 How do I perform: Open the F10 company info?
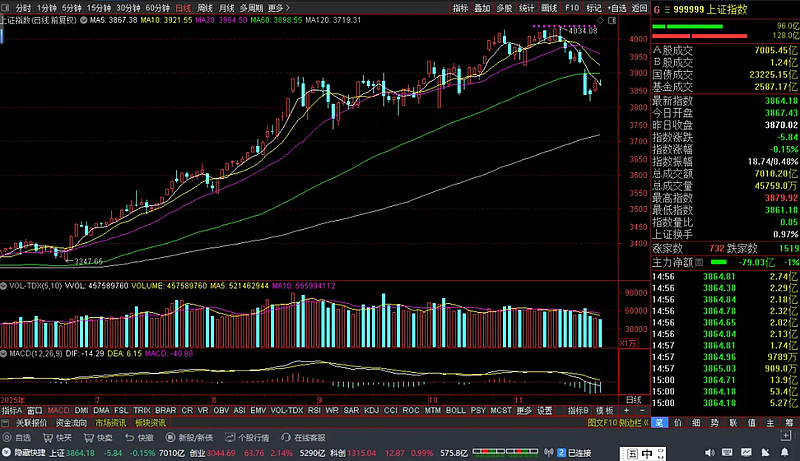coord(572,7)
